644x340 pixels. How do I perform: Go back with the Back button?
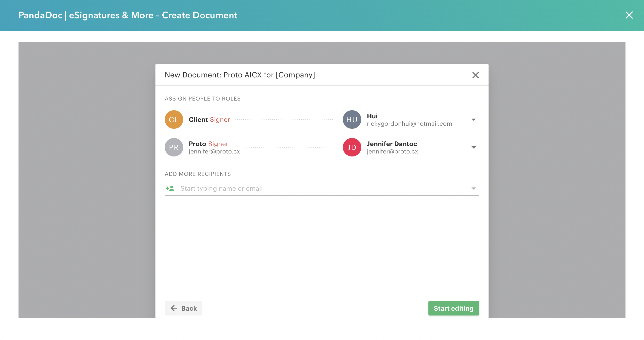tap(183, 308)
